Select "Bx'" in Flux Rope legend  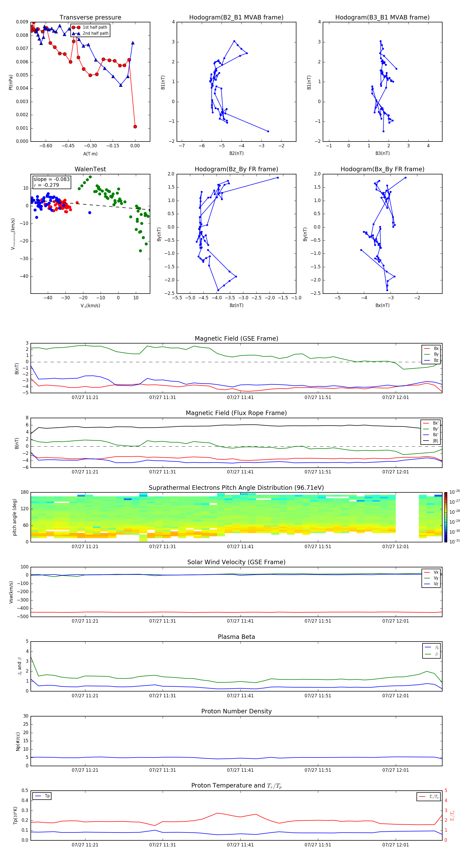point(431,423)
